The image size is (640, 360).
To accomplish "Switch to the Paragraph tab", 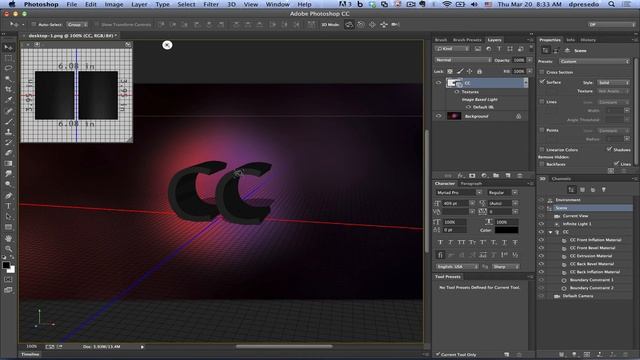I will 471,184.
